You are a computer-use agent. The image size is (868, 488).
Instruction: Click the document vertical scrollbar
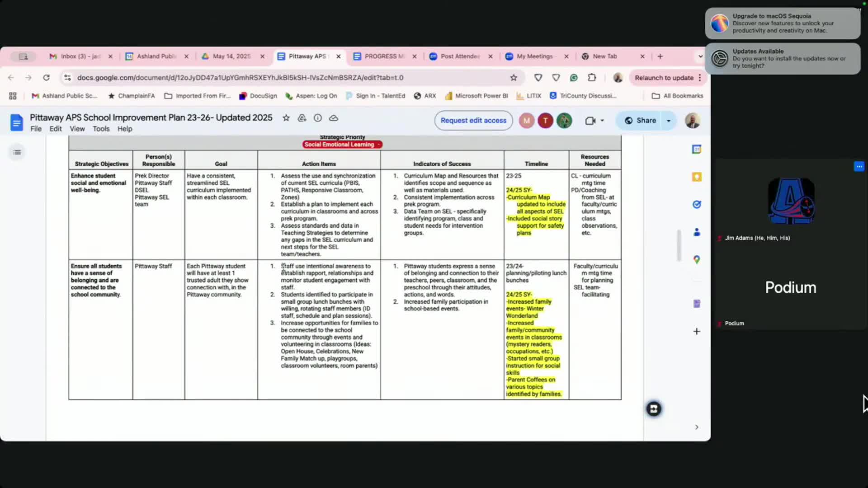(679, 245)
